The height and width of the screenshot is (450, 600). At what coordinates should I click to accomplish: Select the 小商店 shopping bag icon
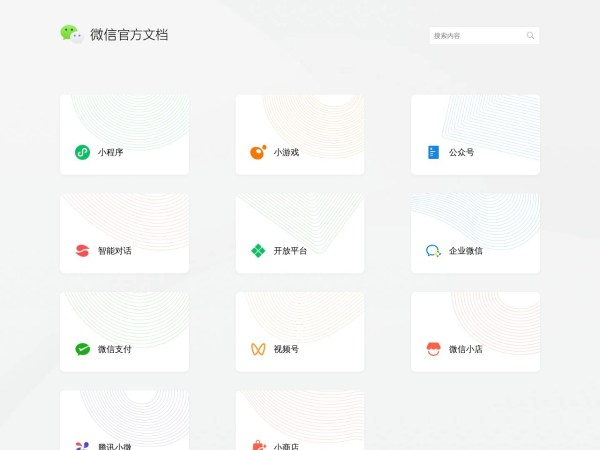(x=257, y=445)
